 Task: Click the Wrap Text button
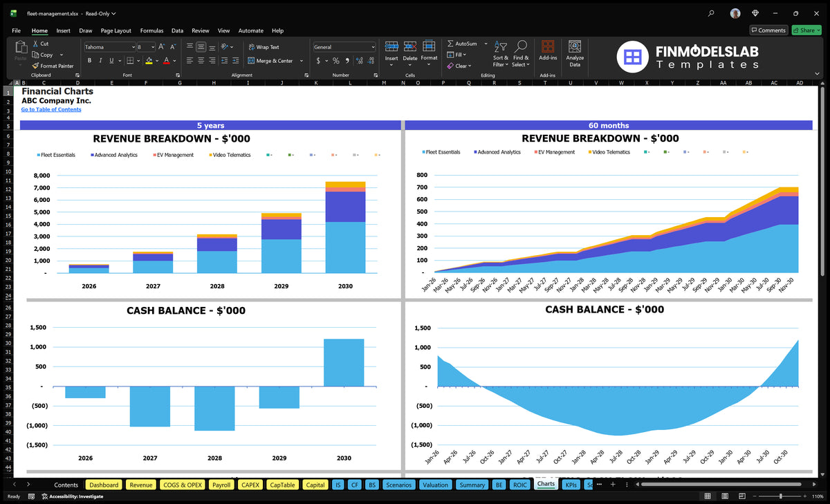click(264, 47)
